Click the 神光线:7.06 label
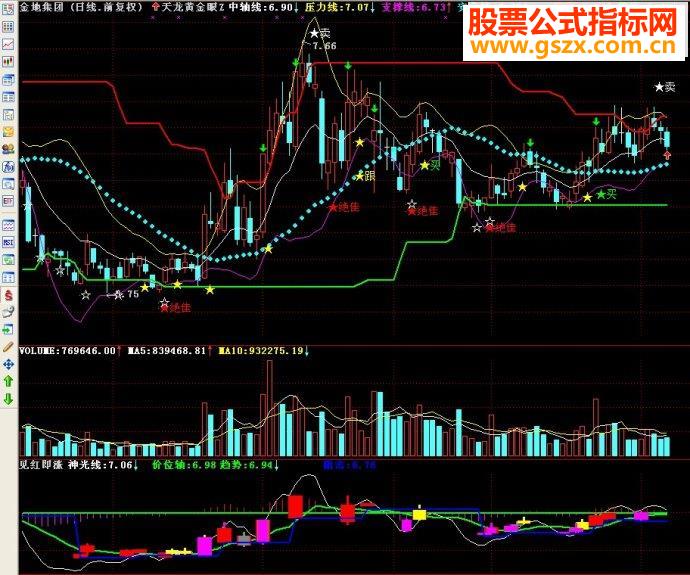Image resolution: width=690 pixels, height=575 pixels. [100, 465]
